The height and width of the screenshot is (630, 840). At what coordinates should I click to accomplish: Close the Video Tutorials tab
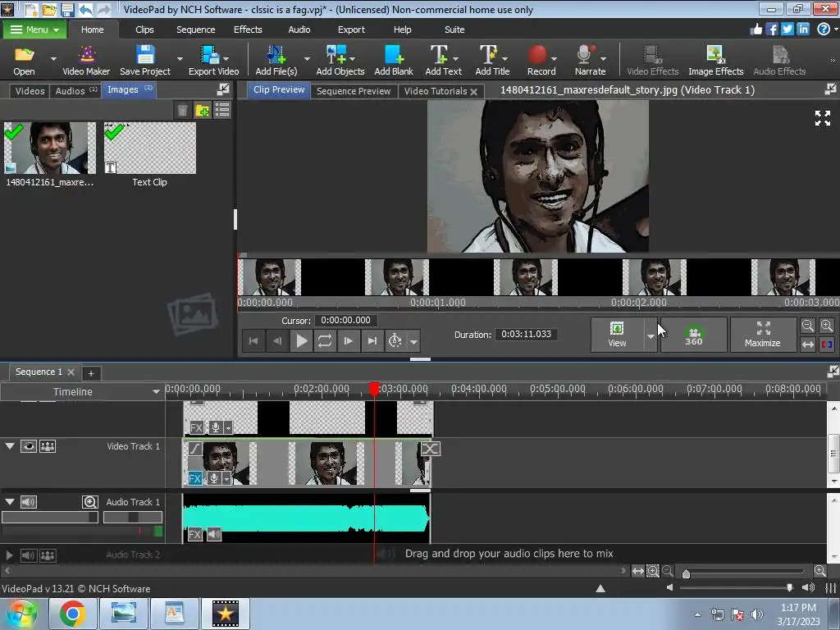(473, 92)
